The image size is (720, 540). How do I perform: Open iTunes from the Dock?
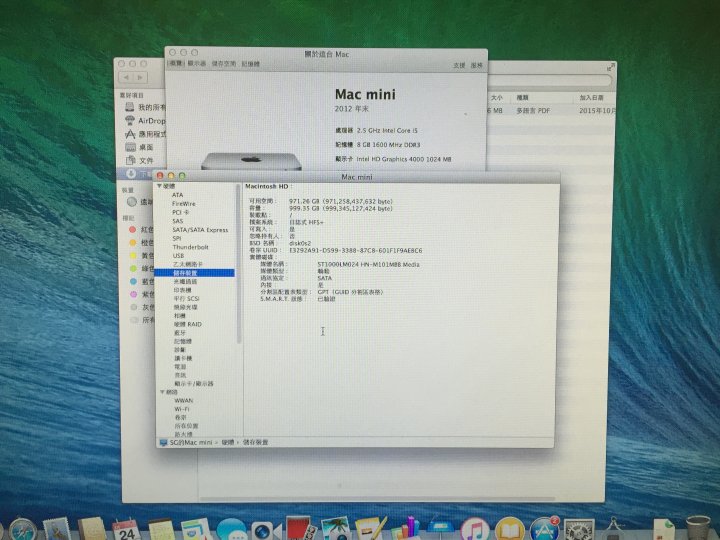475,530
